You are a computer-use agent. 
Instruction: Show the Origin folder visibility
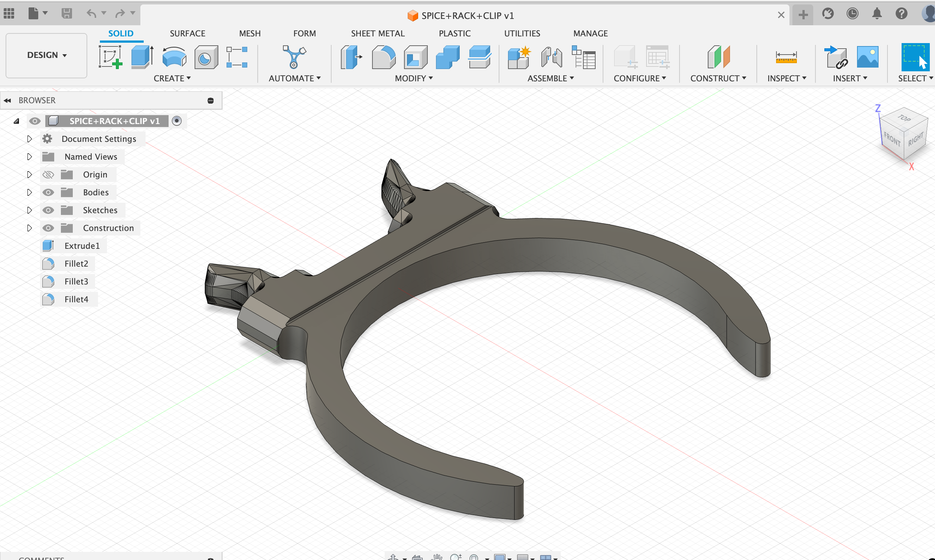point(48,174)
